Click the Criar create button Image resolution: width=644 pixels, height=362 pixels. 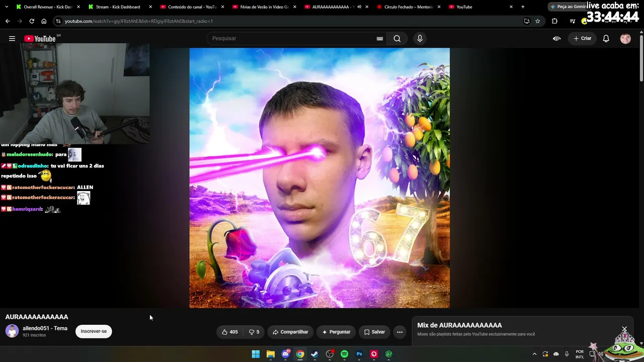tap(583, 38)
